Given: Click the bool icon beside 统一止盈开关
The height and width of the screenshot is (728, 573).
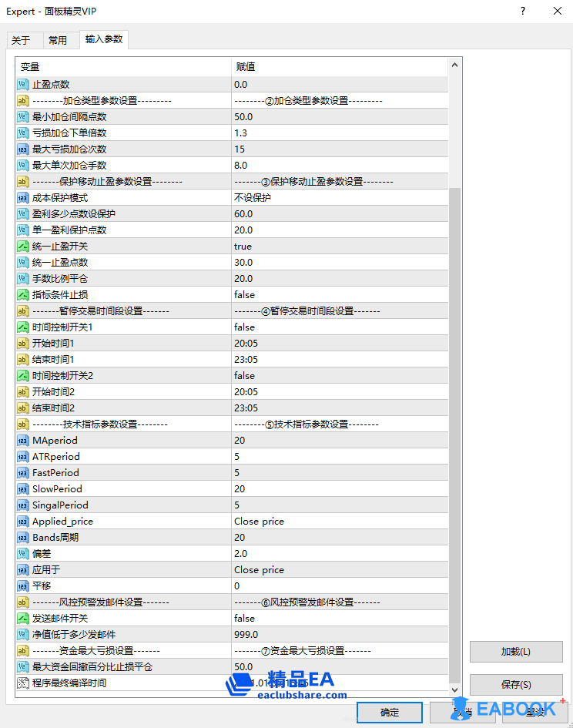Looking at the screenshot, I should click(x=23, y=247).
